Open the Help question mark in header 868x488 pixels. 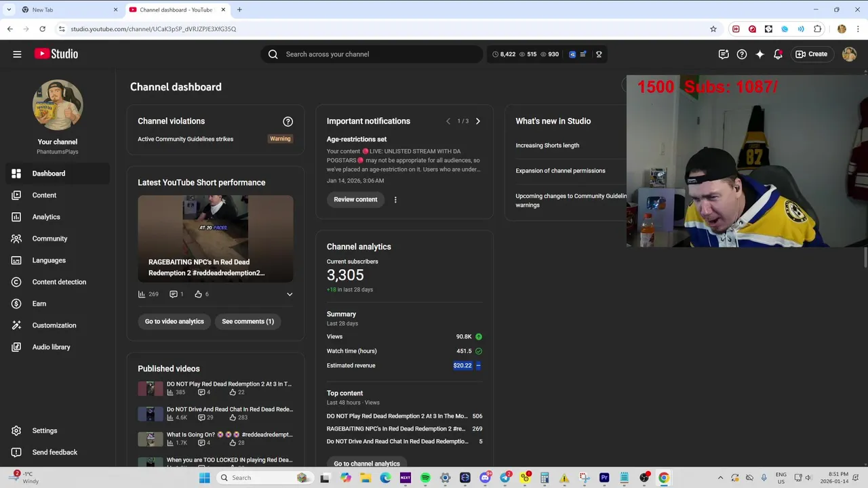click(742, 54)
